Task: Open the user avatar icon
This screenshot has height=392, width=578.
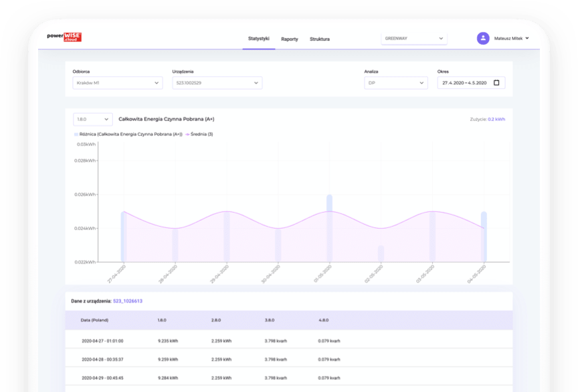Action: click(483, 38)
